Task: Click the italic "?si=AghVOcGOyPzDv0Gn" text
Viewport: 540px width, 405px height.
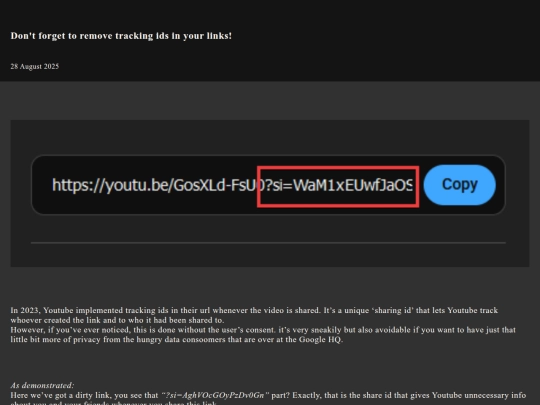Action: tap(215, 395)
